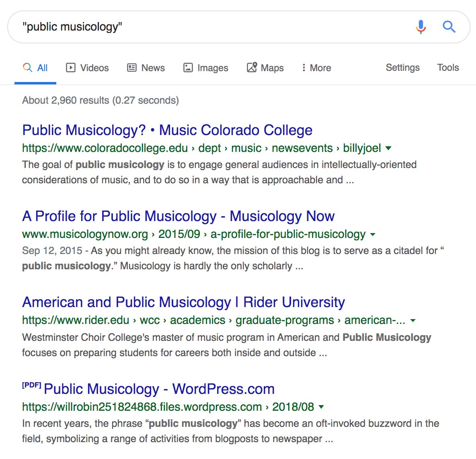This screenshot has height=459, width=476.
Task: Click the microphone voice search icon
Action: 421,27
